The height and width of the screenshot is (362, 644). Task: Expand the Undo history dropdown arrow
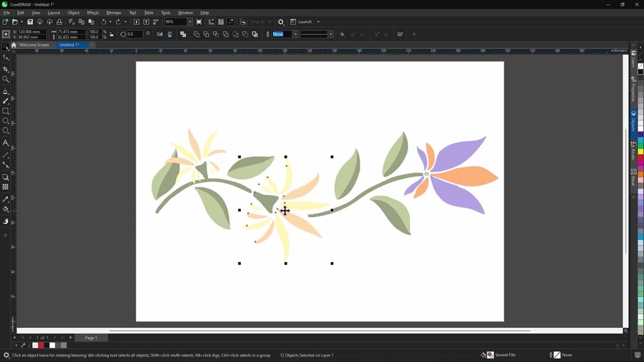pos(110,22)
